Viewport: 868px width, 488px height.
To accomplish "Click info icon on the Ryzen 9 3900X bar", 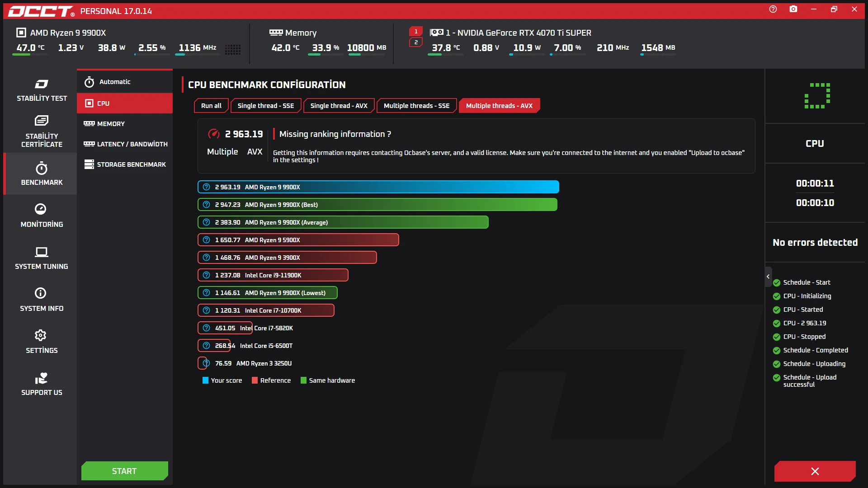I will 207,258.
